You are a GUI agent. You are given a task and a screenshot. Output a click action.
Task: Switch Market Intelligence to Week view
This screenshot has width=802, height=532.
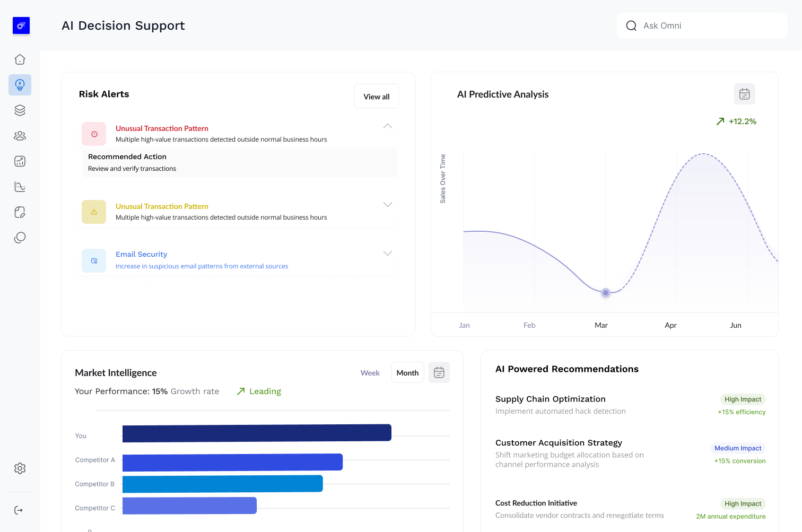[370, 373]
